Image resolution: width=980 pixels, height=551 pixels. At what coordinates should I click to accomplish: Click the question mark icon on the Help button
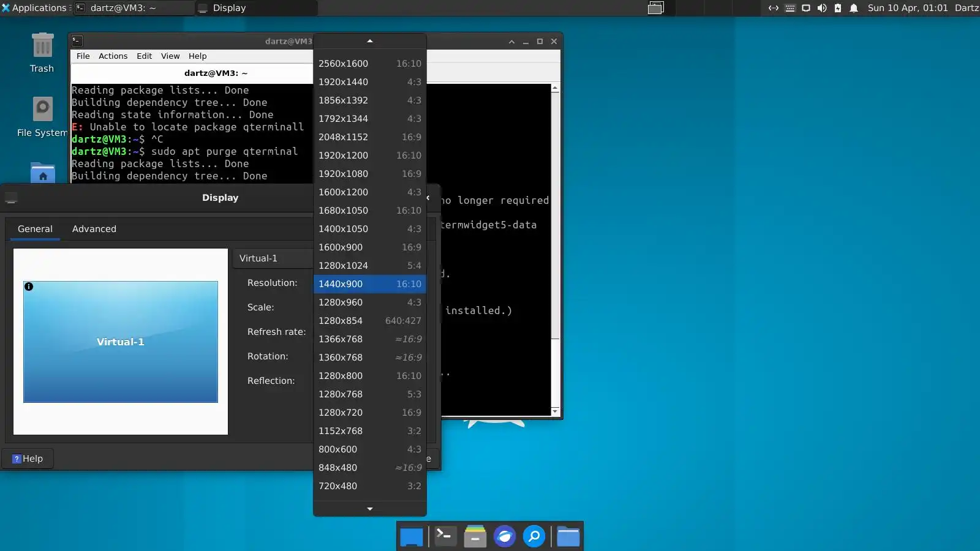(17, 459)
